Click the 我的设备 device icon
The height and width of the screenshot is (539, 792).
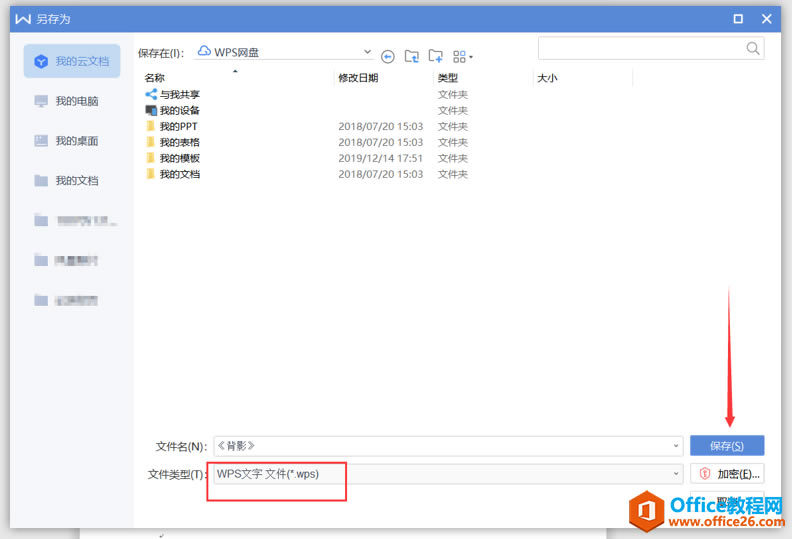[151, 110]
